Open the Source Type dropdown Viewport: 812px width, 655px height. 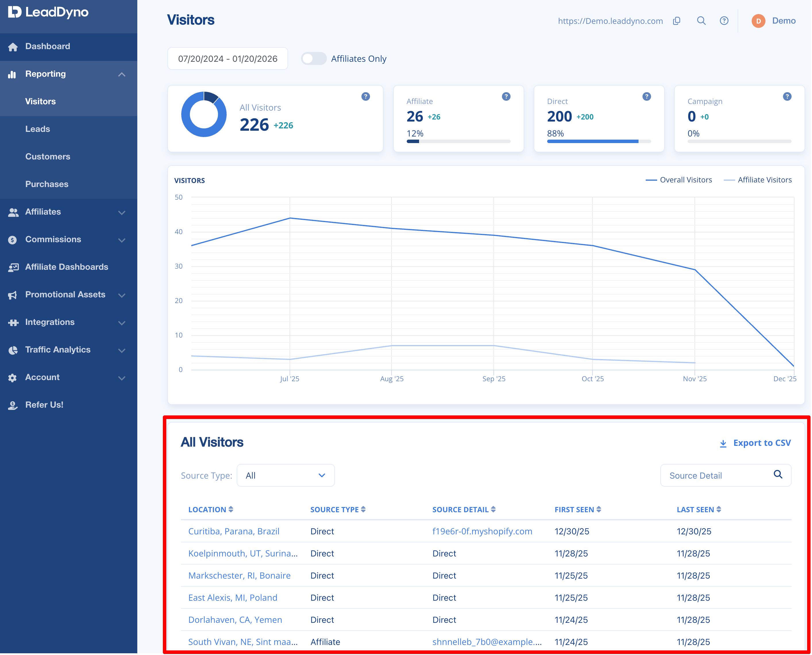click(286, 475)
